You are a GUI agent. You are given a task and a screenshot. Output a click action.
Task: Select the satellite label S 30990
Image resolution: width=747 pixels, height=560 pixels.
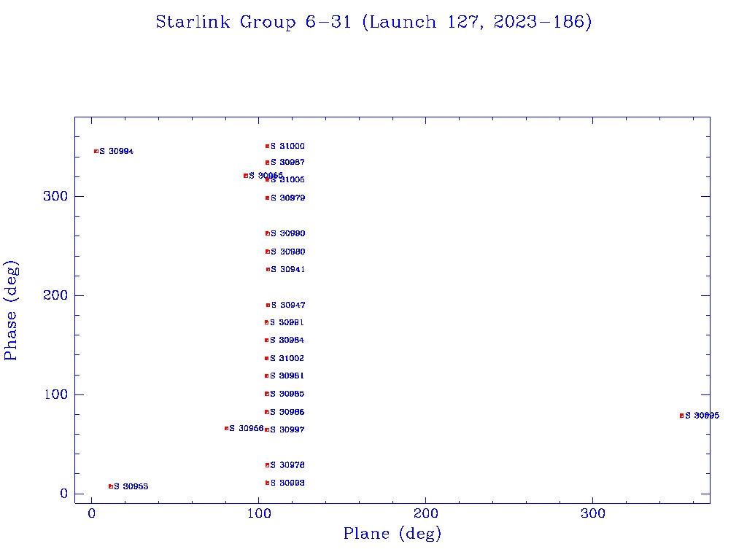point(287,233)
